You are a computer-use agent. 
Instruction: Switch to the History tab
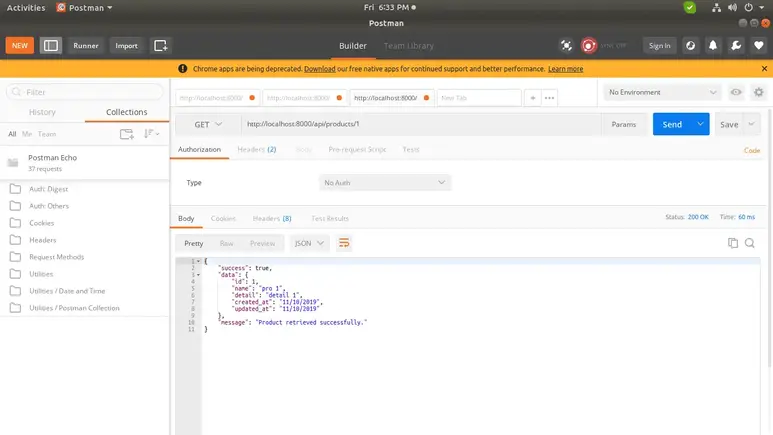(x=42, y=112)
